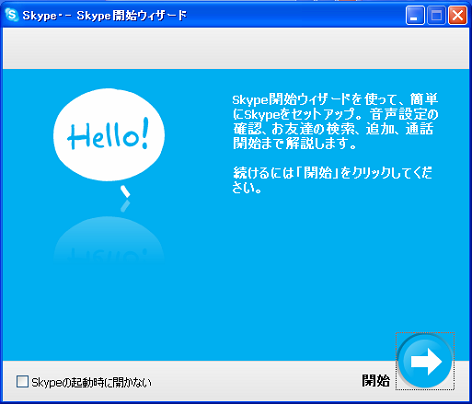
Task: Click the blue round arrow start button
Action: 425,361
